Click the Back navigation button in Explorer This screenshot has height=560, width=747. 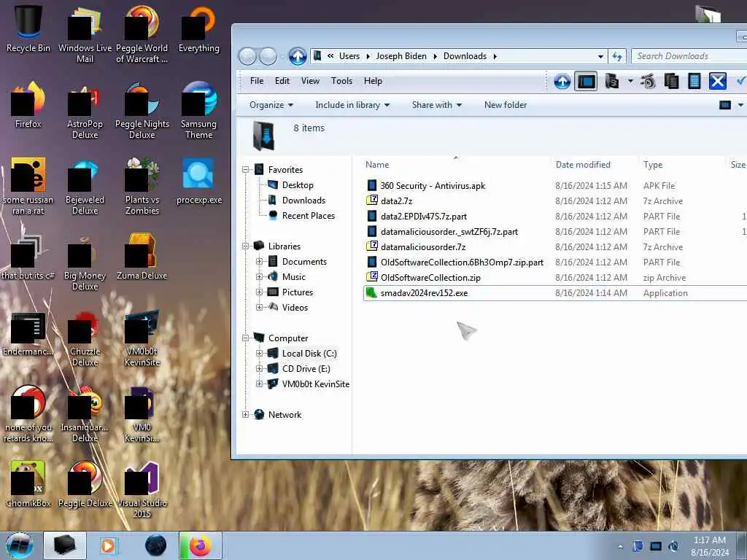tap(247, 56)
